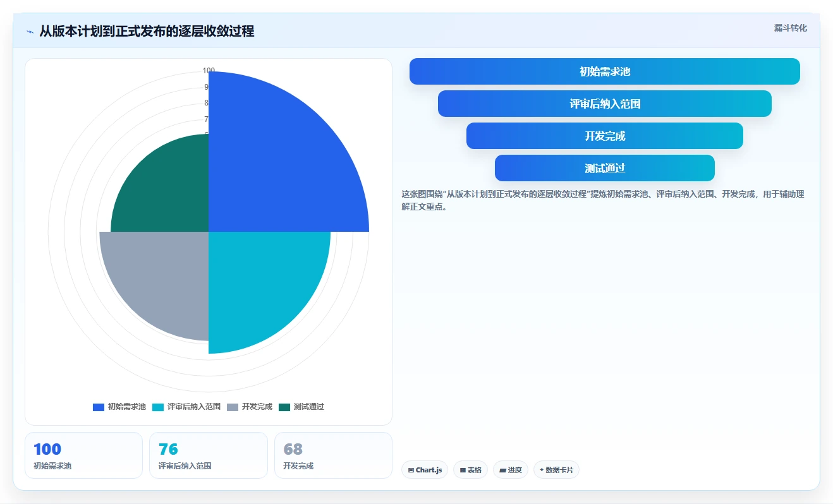Click the icon inside 进度 chip

(x=502, y=471)
